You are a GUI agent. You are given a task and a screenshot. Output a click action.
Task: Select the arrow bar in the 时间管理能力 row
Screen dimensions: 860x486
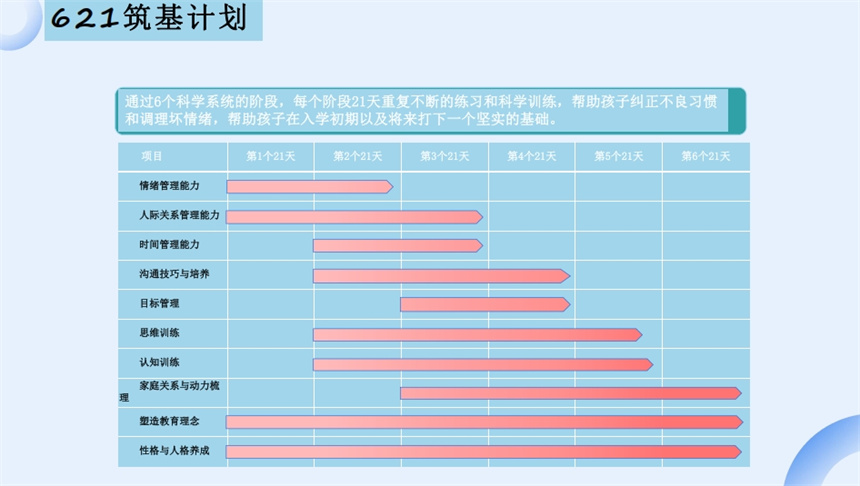(398, 246)
